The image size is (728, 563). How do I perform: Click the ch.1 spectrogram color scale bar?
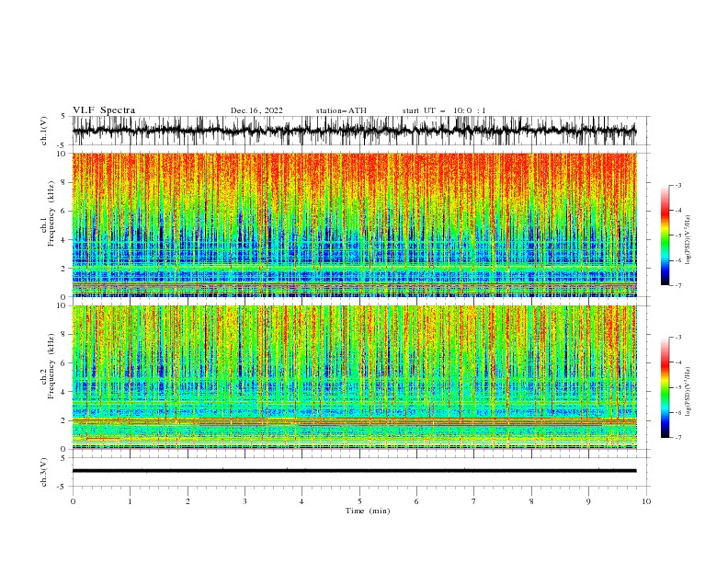(x=665, y=236)
